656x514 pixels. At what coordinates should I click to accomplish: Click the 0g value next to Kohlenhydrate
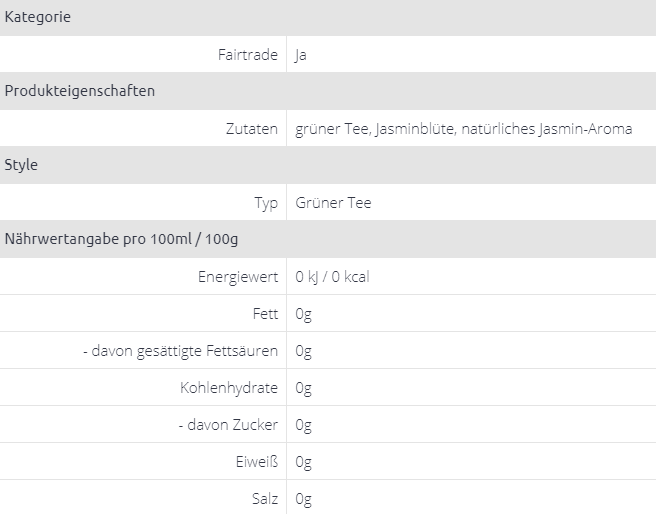point(304,388)
